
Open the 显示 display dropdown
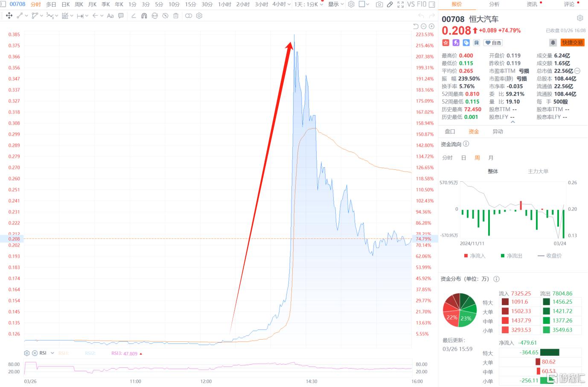click(336, 4)
